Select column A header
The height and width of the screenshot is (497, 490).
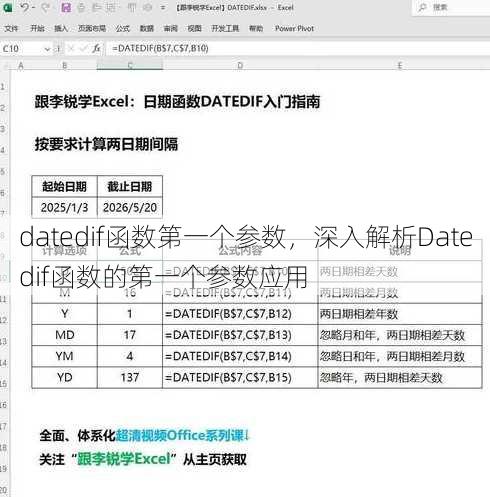point(21,66)
